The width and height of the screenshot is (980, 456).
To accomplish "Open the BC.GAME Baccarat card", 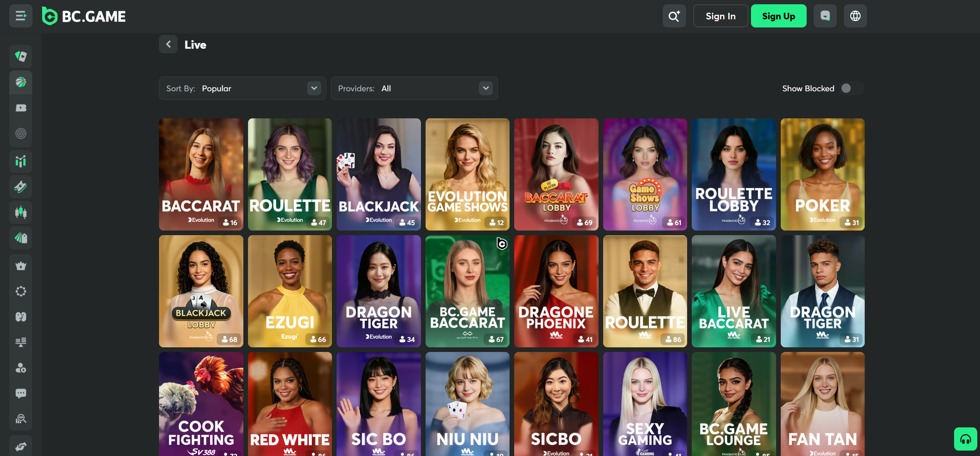I will click(x=467, y=291).
